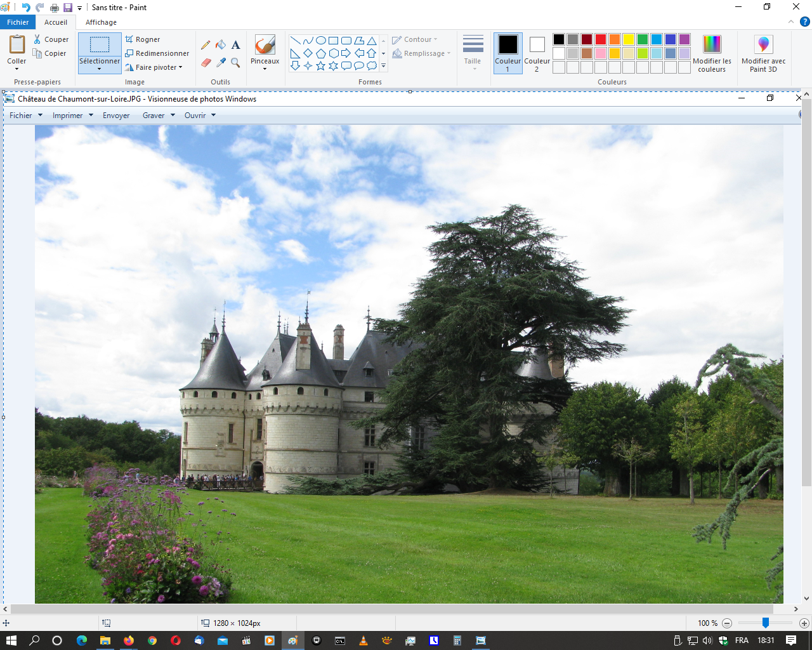Click the zoom slider handle
This screenshot has width=812, height=650.
point(766,623)
